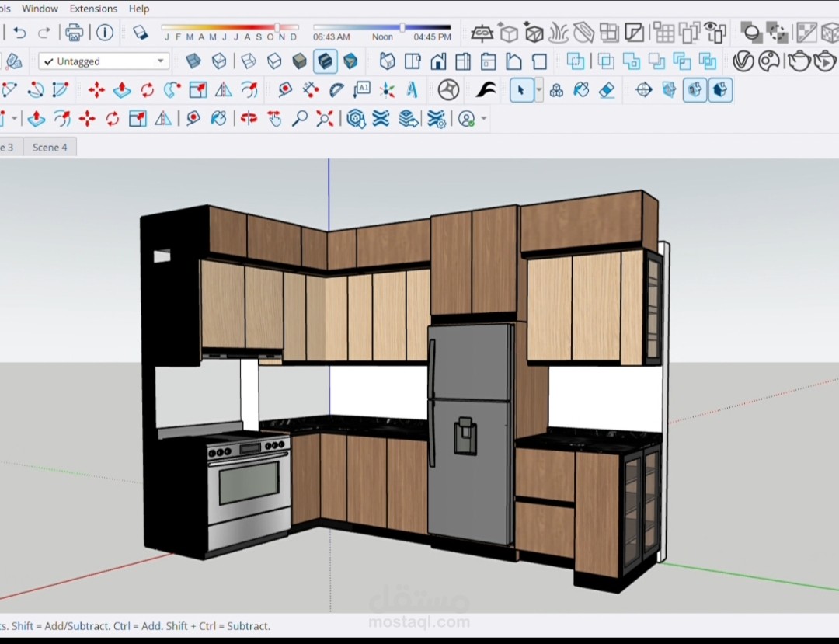
Task: Open the Tags panel icon
Action: coord(13,61)
